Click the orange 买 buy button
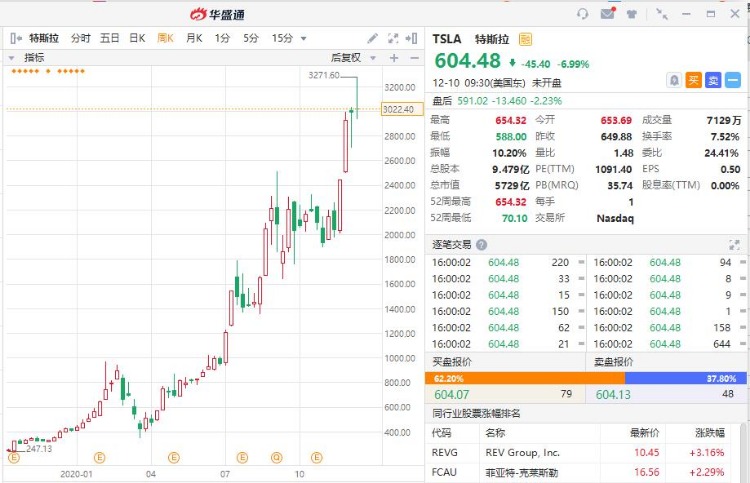 pyautogui.click(x=693, y=80)
